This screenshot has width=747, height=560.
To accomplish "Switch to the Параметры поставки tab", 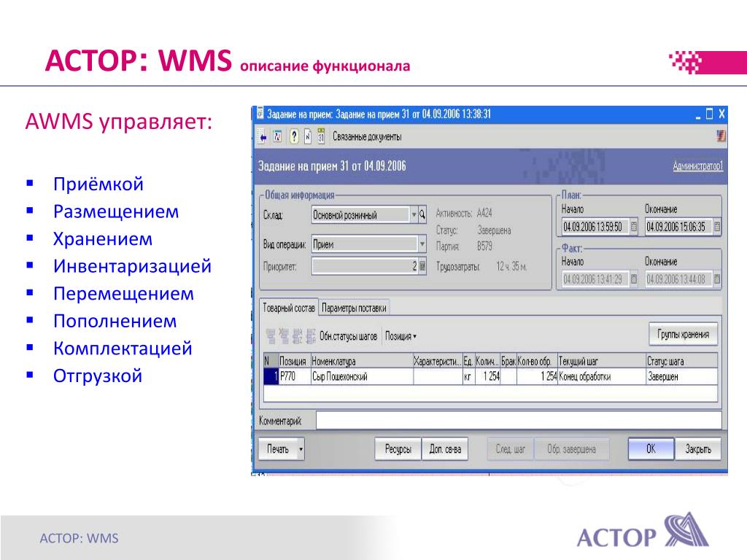I will [x=354, y=308].
